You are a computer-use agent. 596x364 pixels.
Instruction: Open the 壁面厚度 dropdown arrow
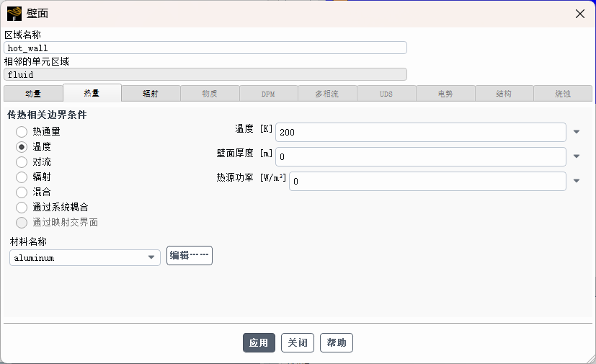tap(577, 156)
